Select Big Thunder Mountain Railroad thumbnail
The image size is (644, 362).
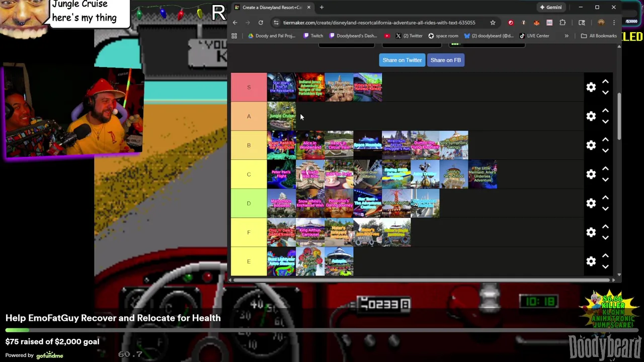click(339, 87)
